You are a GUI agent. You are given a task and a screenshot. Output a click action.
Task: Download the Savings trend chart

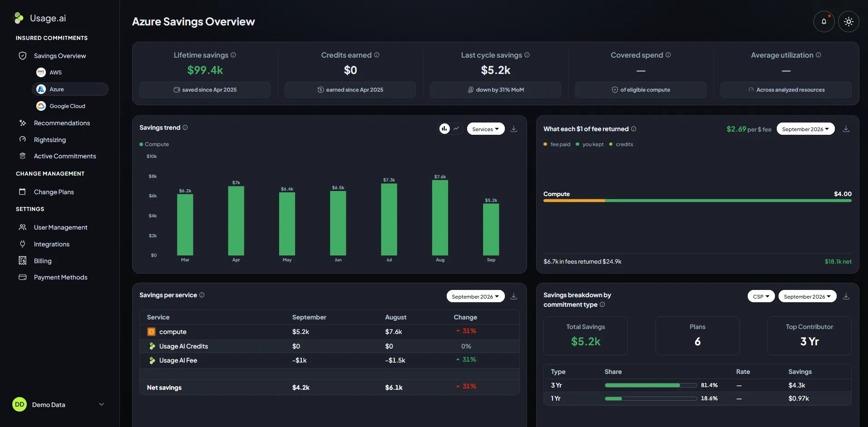click(x=514, y=129)
